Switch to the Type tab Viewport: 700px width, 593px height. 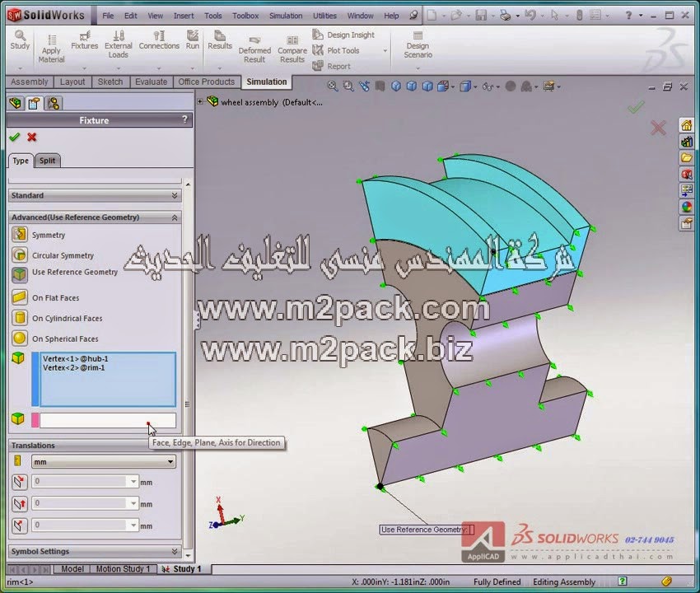pos(21,161)
